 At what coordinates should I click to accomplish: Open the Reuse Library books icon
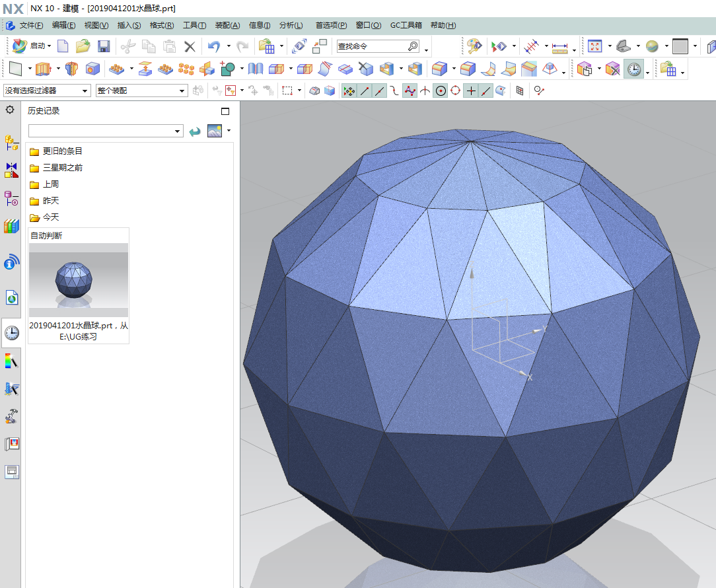(11, 226)
